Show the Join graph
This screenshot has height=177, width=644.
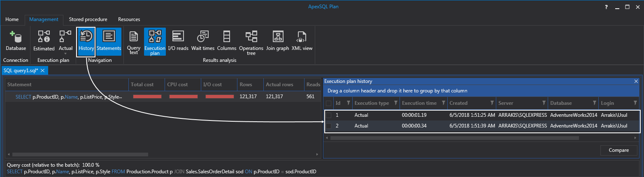278,42
